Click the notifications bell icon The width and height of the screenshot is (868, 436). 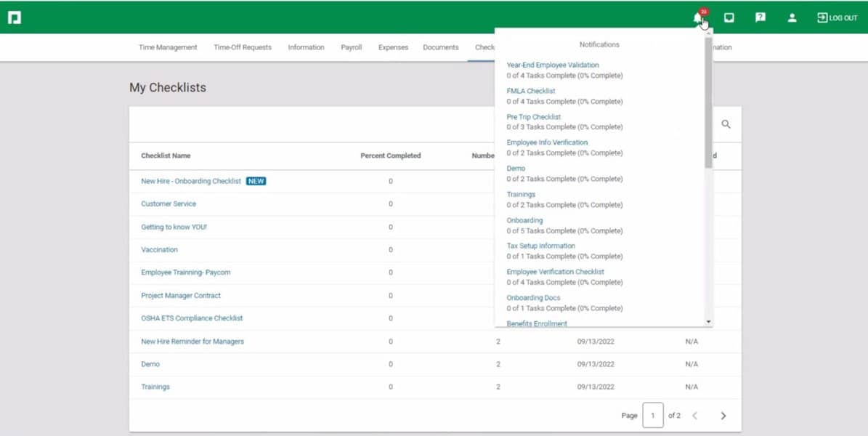[x=697, y=17]
